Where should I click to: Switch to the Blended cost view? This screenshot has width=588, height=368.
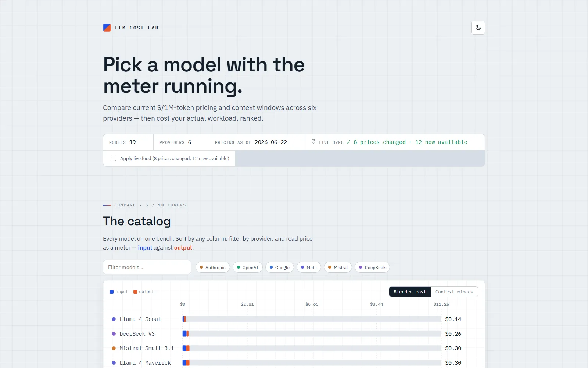tap(410, 292)
